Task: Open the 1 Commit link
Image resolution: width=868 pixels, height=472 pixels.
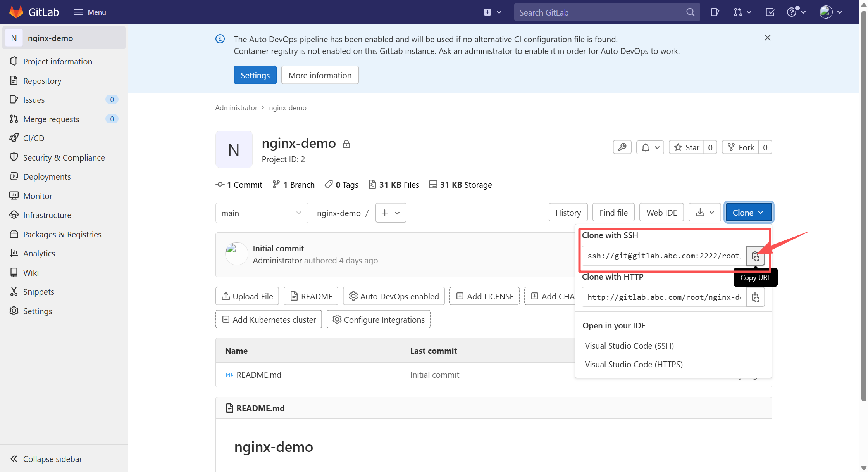Action: (239, 185)
